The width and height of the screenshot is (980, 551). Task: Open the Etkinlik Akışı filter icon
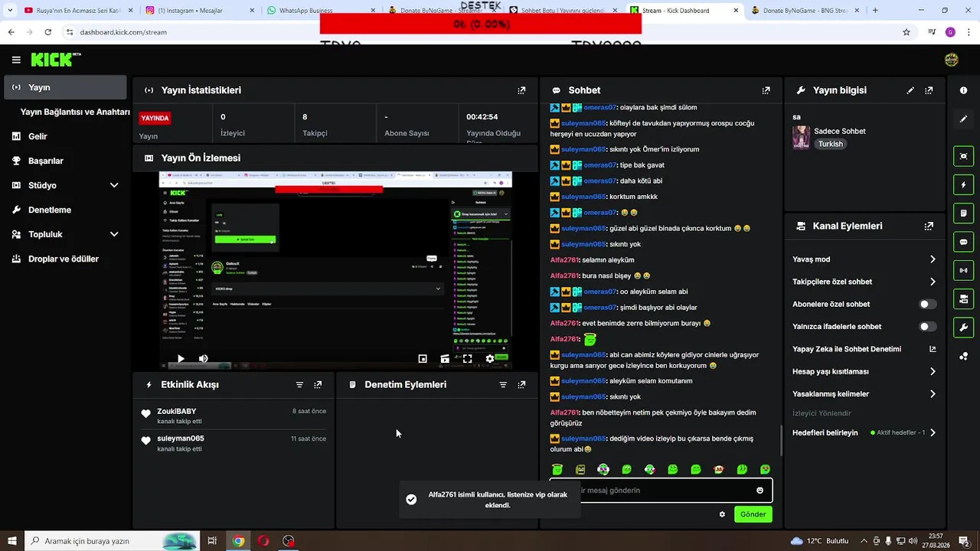pyautogui.click(x=299, y=385)
